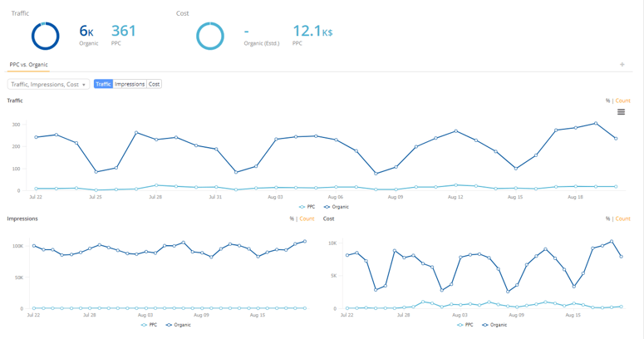Click the 10K label on Cost axis
The image size is (644, 339).
click(332, 243)
